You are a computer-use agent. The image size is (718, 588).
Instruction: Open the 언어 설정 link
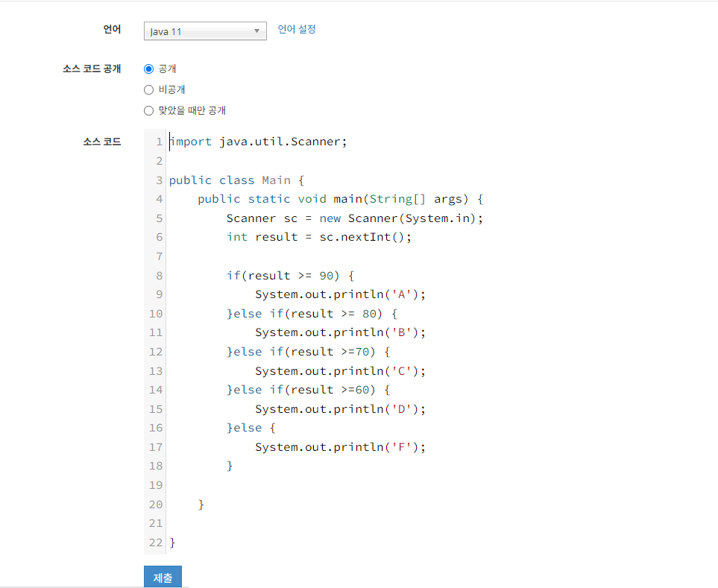[297, 29]
